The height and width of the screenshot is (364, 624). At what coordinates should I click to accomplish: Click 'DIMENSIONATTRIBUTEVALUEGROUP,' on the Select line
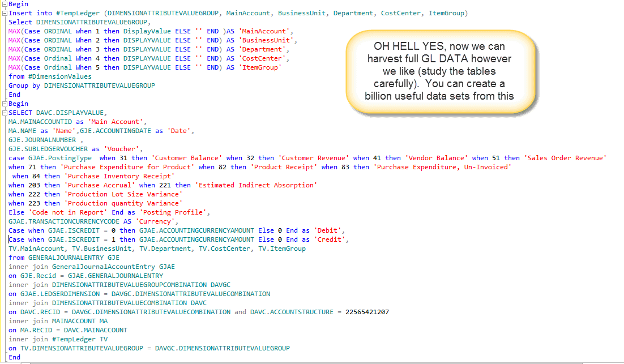[93, 22]
